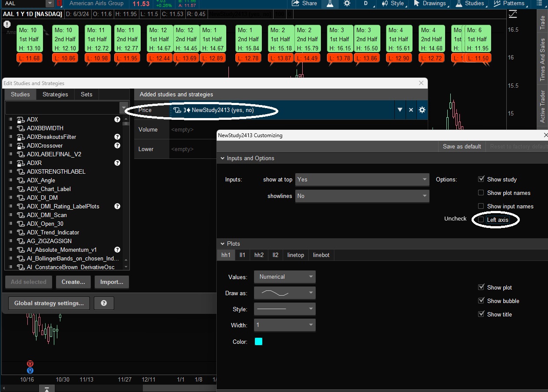Viewport: 548px width, 392px height.
Task: Select the linetop plot tab
Action: (296, 255)
